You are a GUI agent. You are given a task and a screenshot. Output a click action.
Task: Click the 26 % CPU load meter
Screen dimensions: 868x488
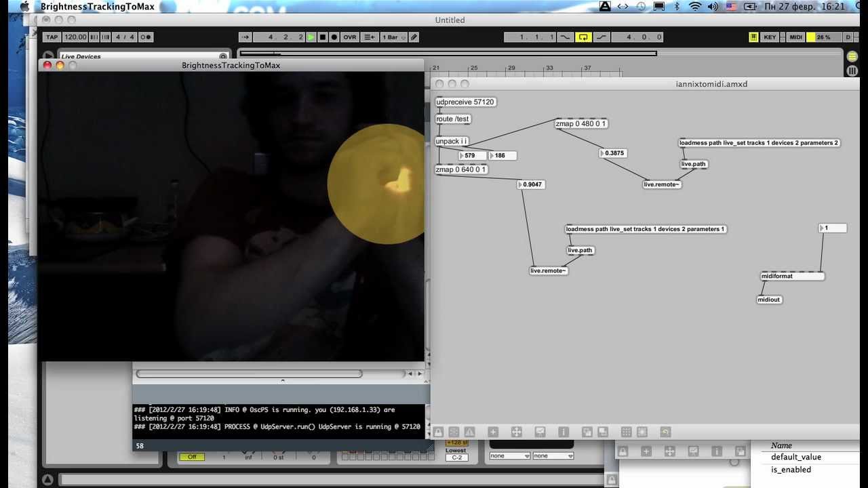pos(823,37)
